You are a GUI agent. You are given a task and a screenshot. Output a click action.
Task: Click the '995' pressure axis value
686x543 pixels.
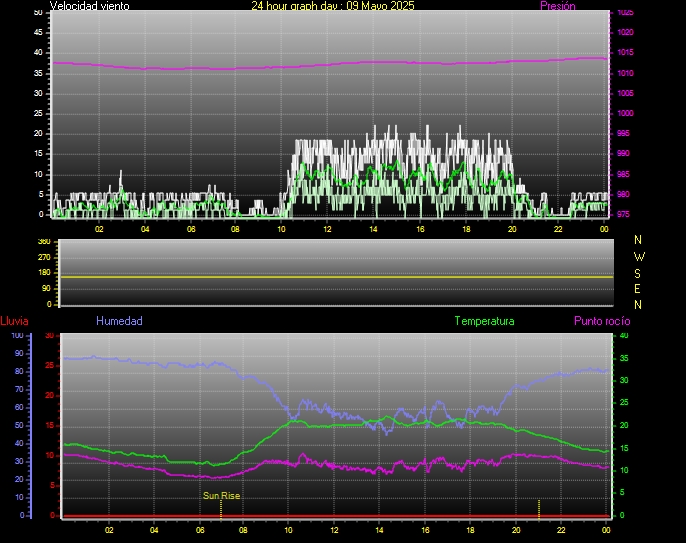(623, 133)
